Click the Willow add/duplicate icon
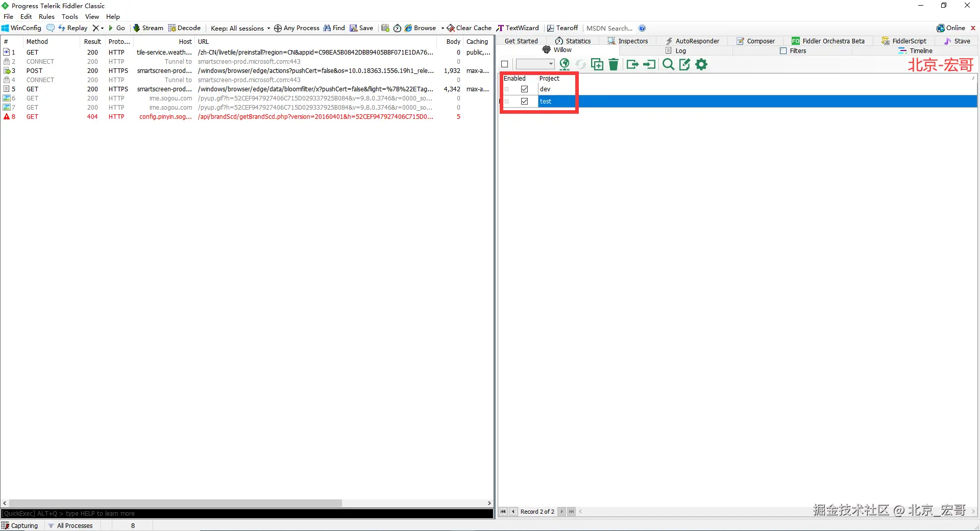This screenshot has width=980, height=531. point(597,64)
